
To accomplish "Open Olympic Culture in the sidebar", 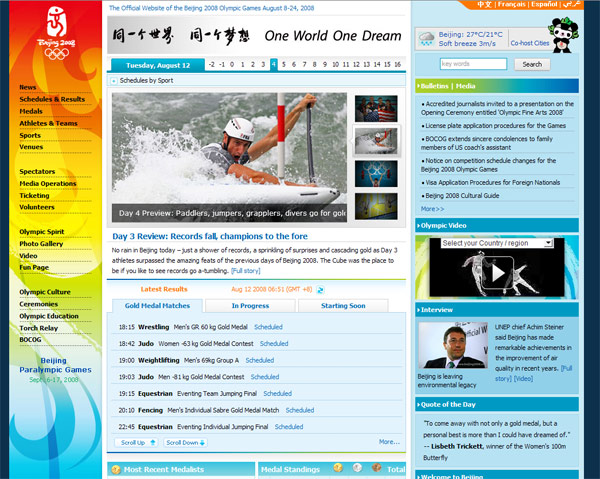I will click(x=45, y=292).
